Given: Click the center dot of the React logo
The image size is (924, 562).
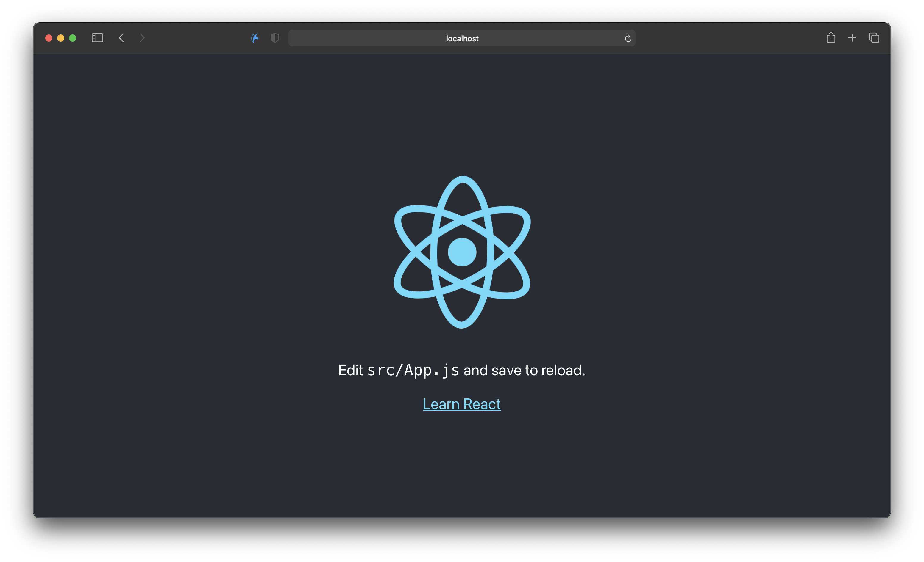Looking at the screenshot, I should pyautogui.click(x=462, y=252).
